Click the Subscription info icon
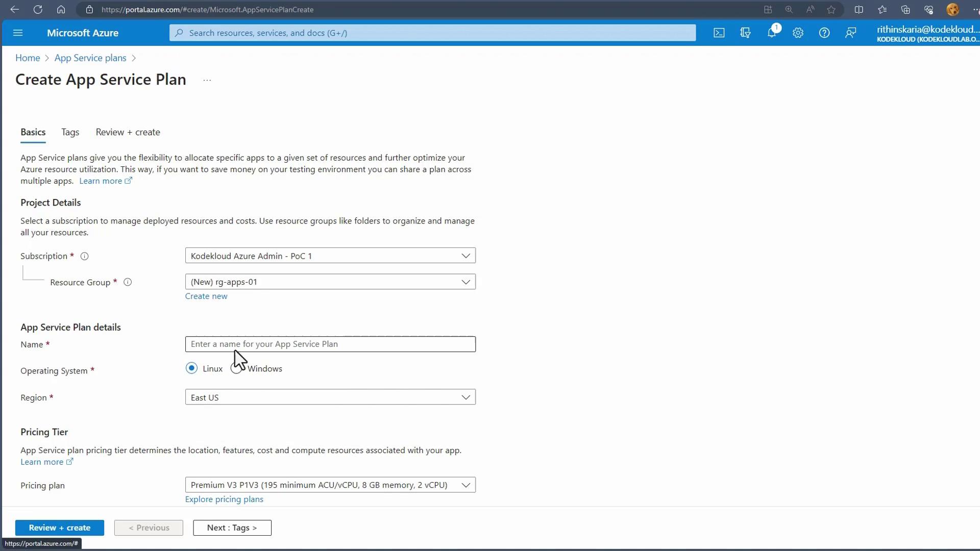The height and width of the screenshot is (551, 980). 85,256
